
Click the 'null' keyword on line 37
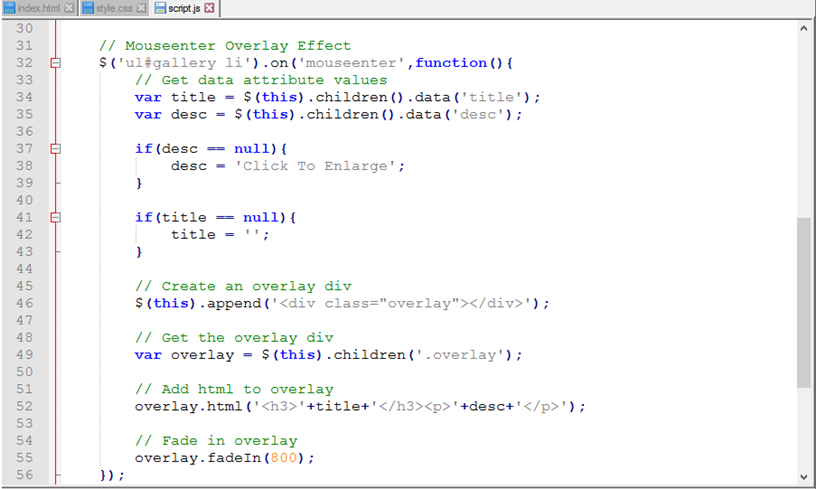coord(252,149)
